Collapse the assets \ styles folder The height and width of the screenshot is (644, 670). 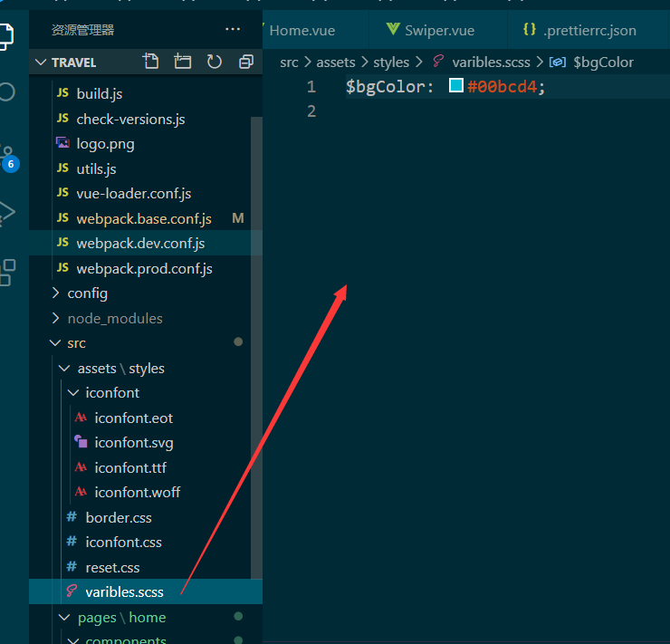pos(64,368)
